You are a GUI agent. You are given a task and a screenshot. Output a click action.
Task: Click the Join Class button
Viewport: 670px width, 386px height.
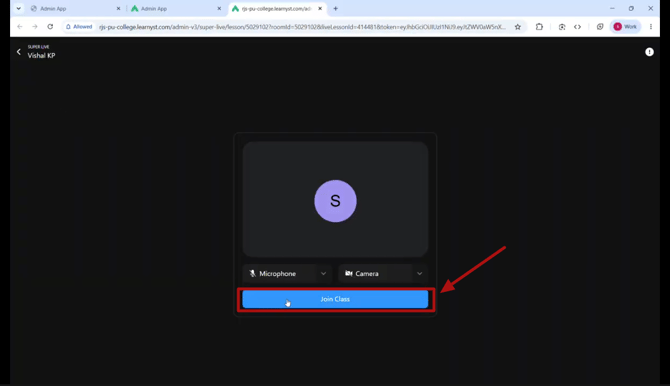335,299
